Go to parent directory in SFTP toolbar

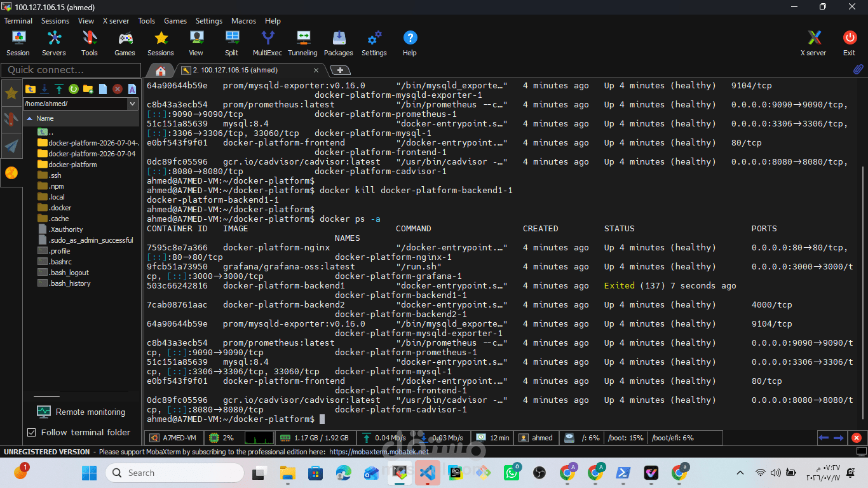pos(30,89)
